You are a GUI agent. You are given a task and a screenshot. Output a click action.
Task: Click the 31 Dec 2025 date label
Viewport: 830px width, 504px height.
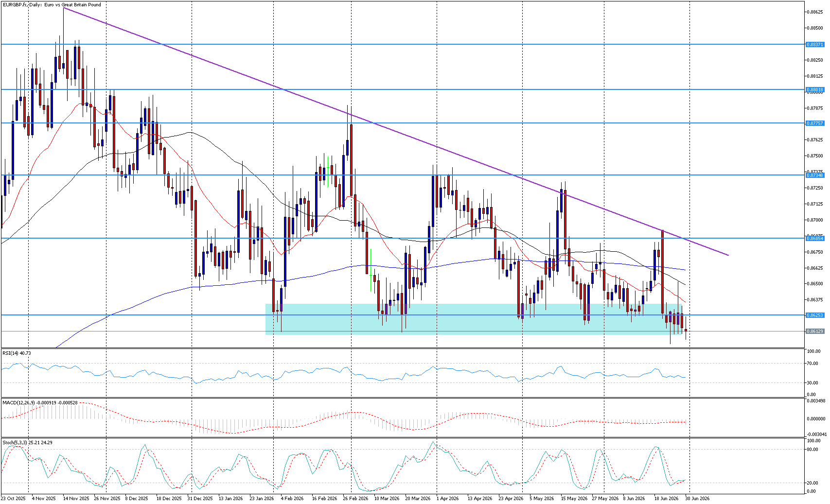point(200,498)
